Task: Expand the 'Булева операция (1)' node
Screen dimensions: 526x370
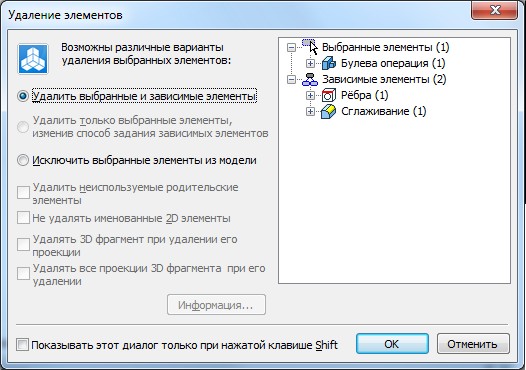Action: (310, 63)
